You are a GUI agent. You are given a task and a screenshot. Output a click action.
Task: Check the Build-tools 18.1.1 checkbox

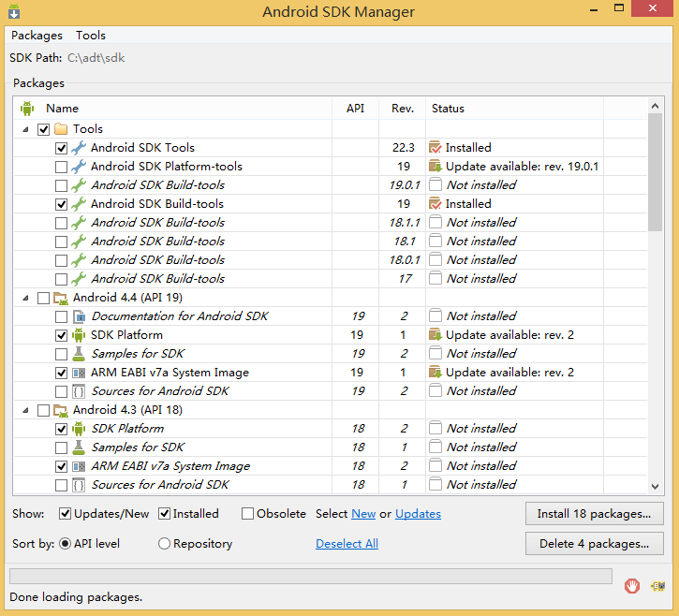pyautogui.click(x=61, y=223)
